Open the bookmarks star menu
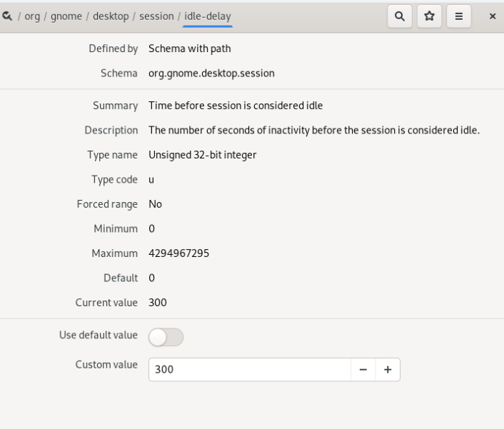The image size is (504, 429). click(x=429, y=16)
